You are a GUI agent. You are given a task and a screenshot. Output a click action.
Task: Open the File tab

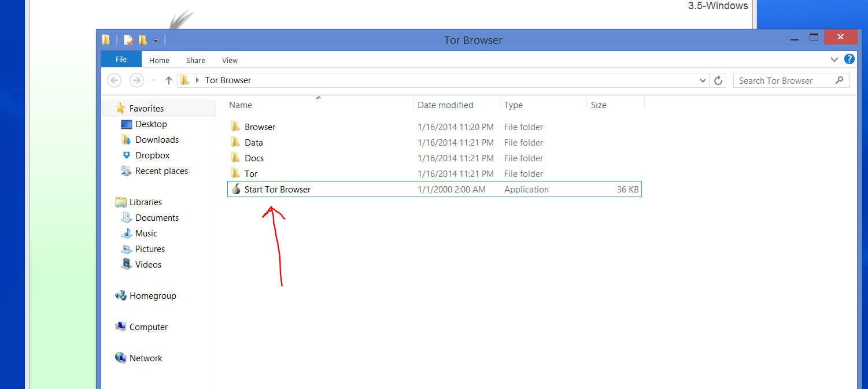tap(121, 60)
